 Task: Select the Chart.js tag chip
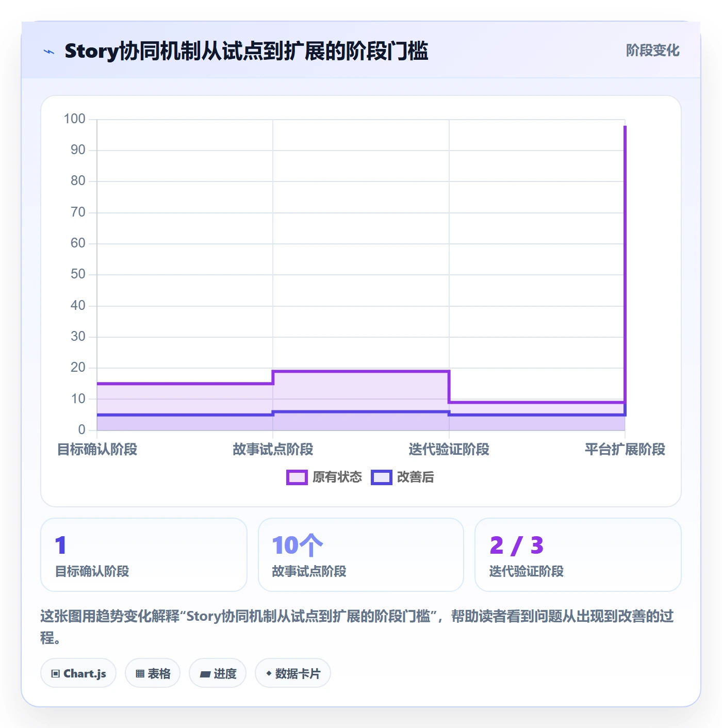coord(78,673)
